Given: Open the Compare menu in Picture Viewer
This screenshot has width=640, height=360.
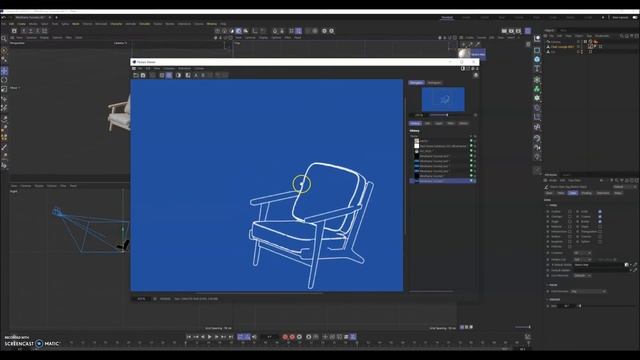Looking at the screenshot, I should coord(169,69).
